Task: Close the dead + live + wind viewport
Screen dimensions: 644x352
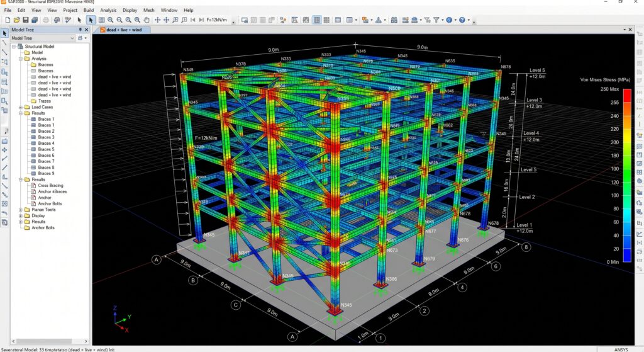Action: pos(630,30)
